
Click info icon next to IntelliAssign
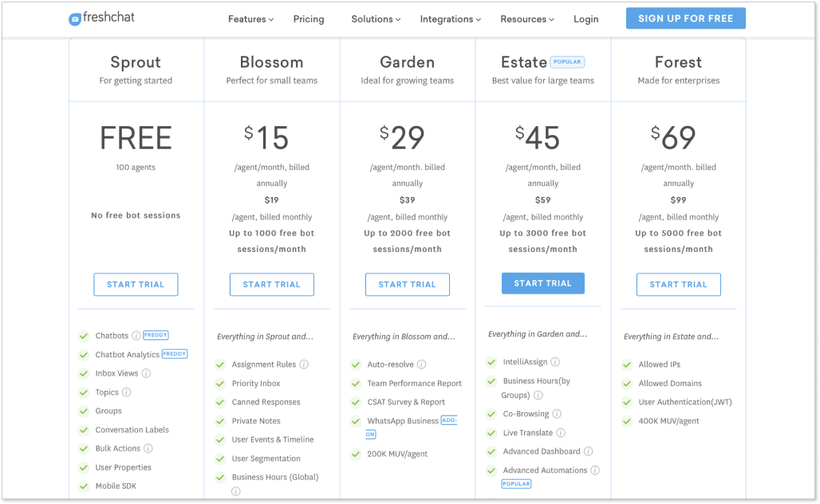[x=555, y=362]
